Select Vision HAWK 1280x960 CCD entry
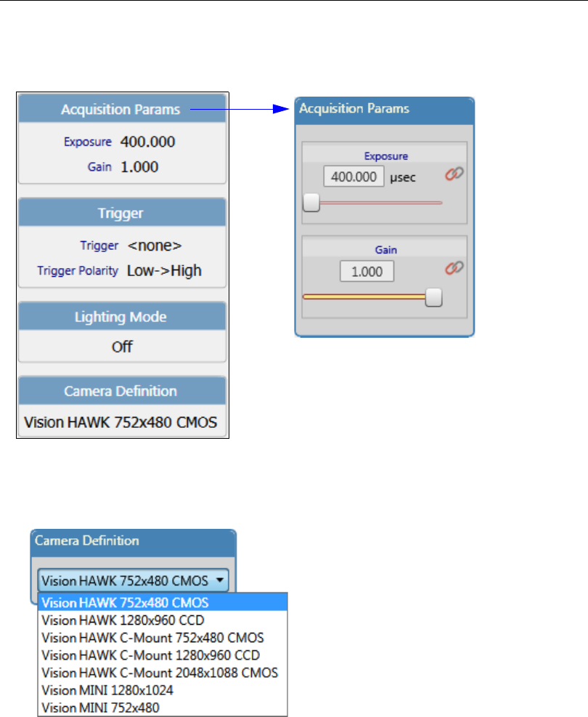The height and width of the screenshot is (717, 588). [163, 620]
